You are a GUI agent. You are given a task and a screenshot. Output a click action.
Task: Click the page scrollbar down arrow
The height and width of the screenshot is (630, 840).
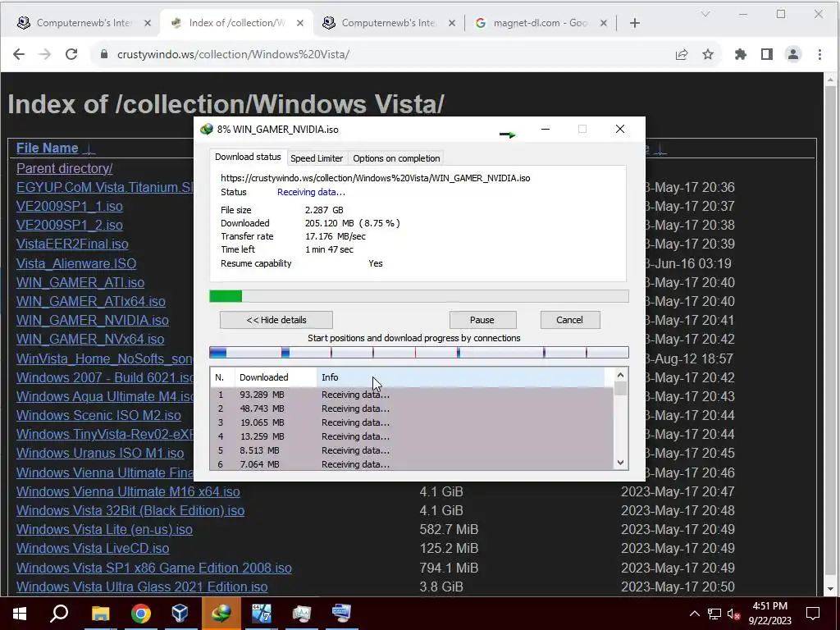coord(830,589)
